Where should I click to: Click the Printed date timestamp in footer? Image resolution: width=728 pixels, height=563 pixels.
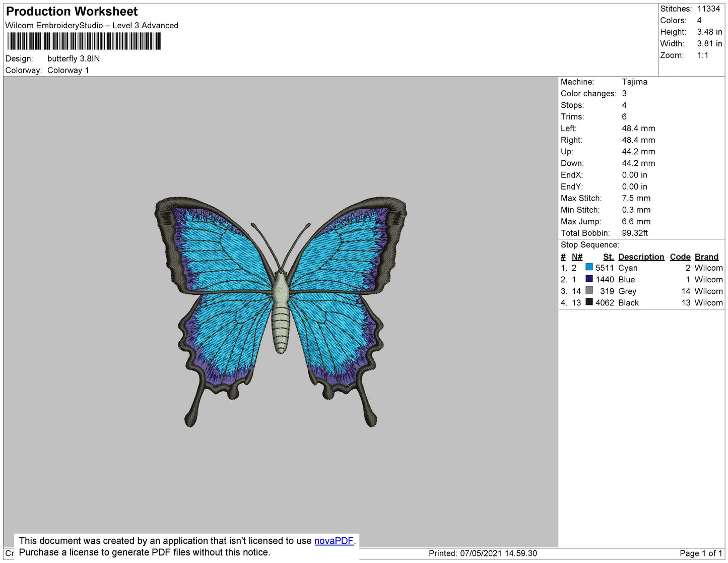tap(483, 553)
